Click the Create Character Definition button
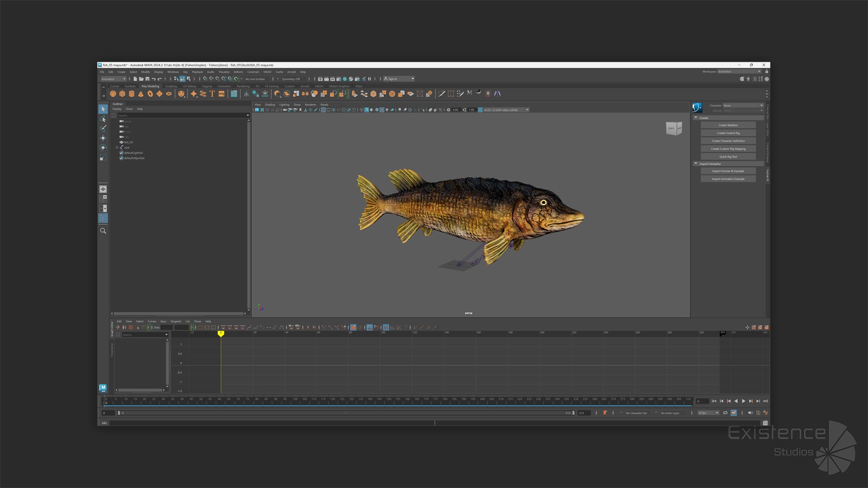This screenshot has height=488, width=868. click(x=728, y=141)
